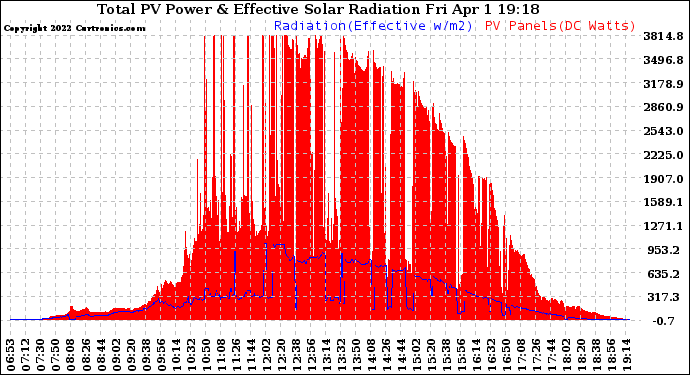Click the 07:50 time axis label
The image size is (690, 375).
[56, 355]
